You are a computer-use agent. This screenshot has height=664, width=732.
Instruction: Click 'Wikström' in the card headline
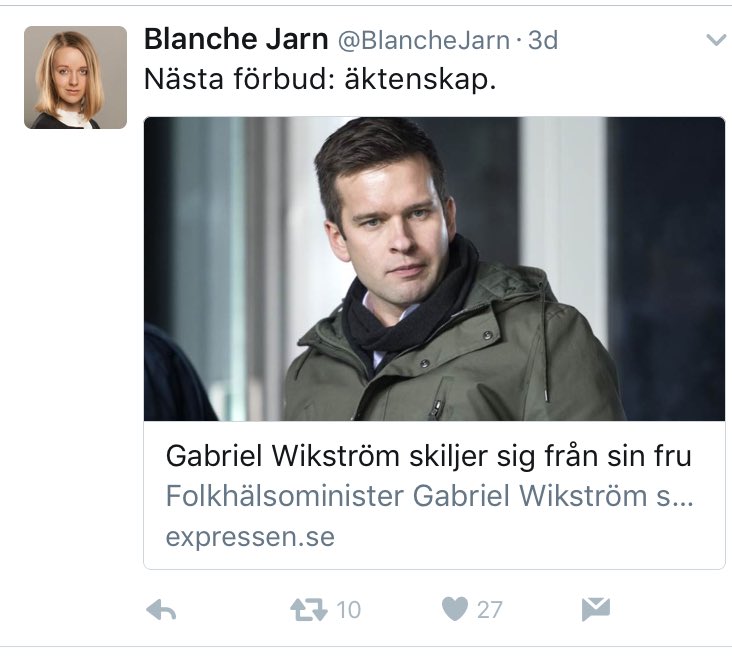coord(335,456)
